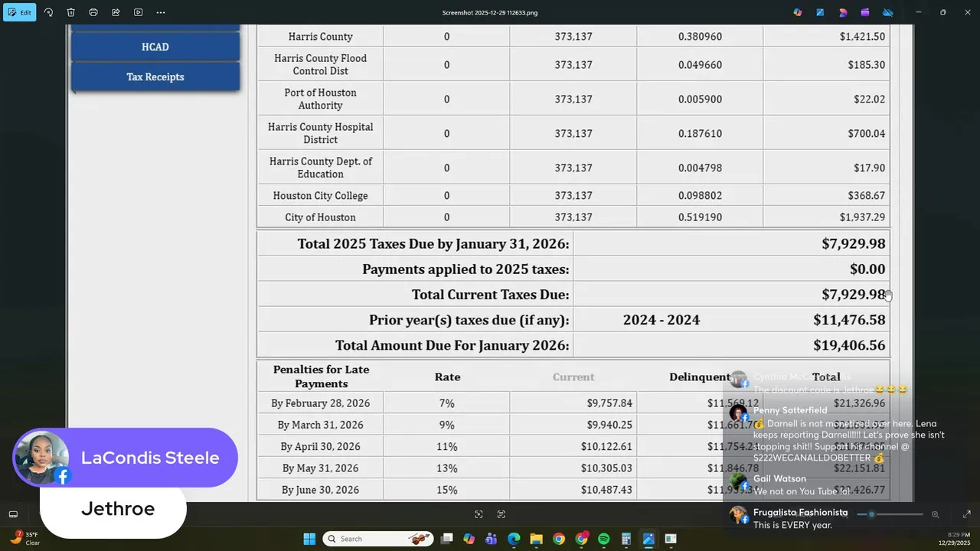Click the taskbar Search box

[x=378, y=539]
